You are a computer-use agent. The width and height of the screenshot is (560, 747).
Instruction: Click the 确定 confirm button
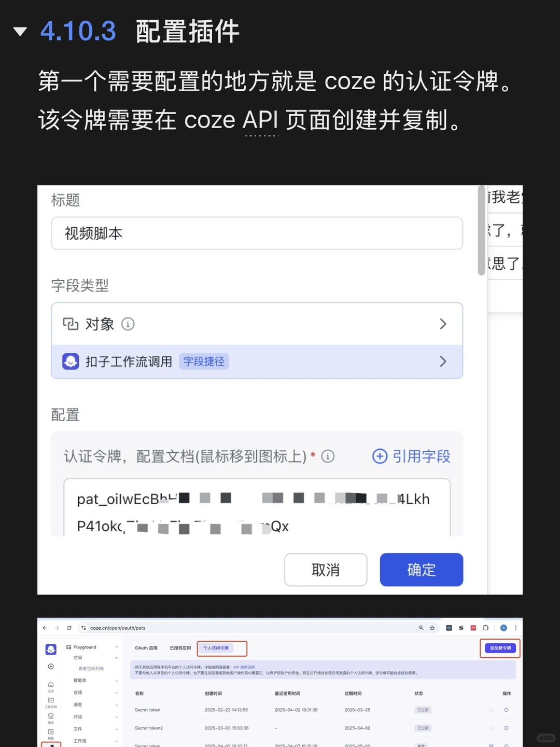point(421,570)
